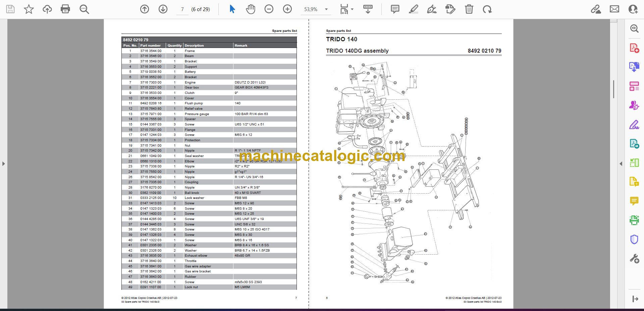Choose the selection arrow tool

coord(232,9)
